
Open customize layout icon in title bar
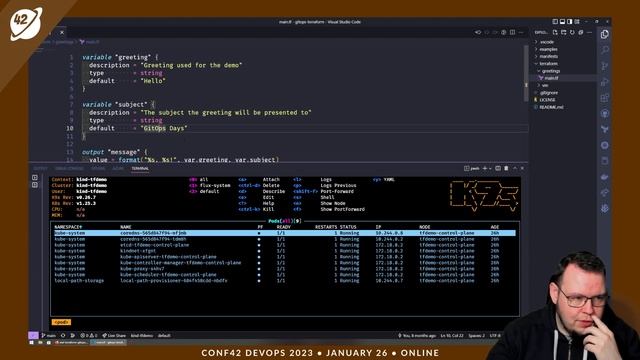pos(577,22)
